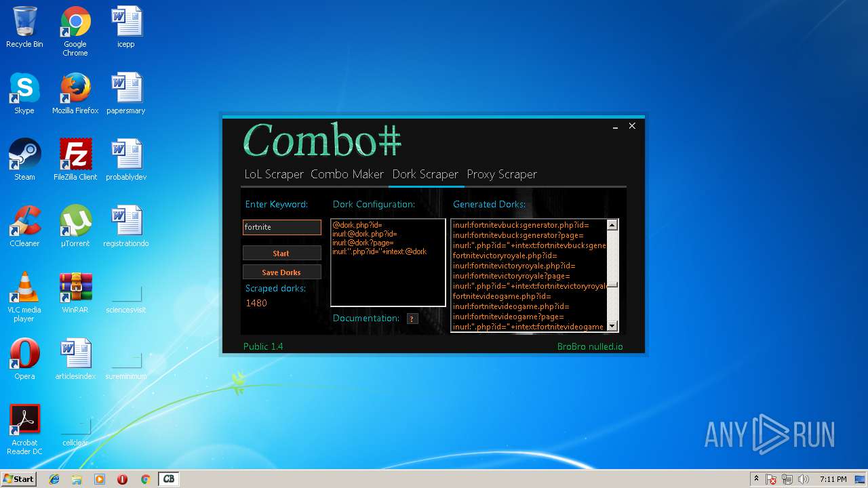Open papersmary Word document

[126, 94]
